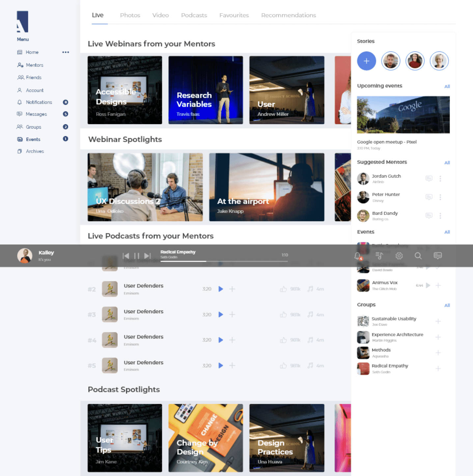This screenshot has width=473, height=476.
Task: Like podcast #3 User Defenders
Action: (283, 314)
